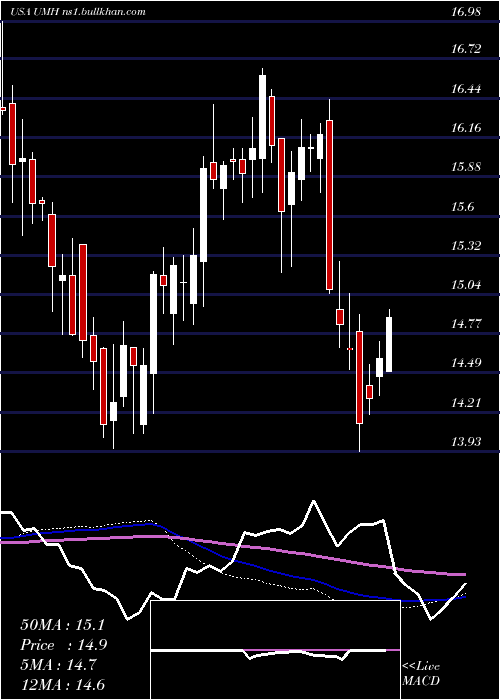Select the 15.04 price axis label

click(466, 284)
